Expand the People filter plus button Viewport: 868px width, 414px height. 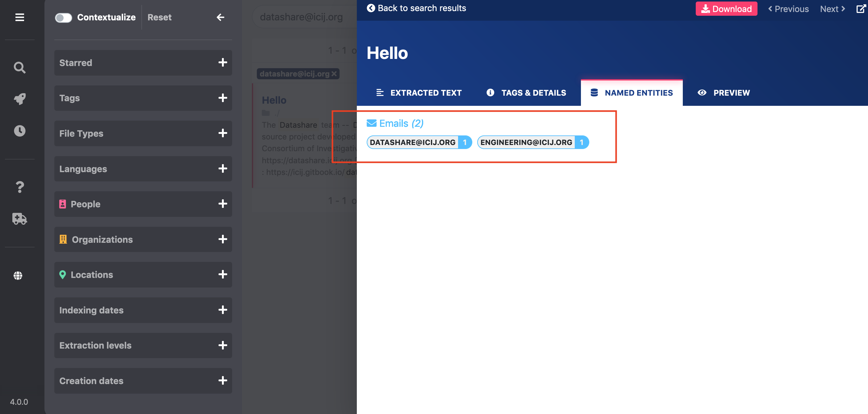[223, 204]
